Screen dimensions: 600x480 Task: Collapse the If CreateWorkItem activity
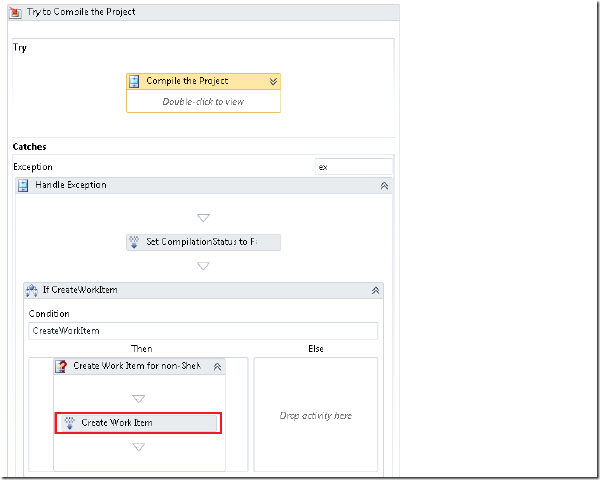[x=375, y=291]
